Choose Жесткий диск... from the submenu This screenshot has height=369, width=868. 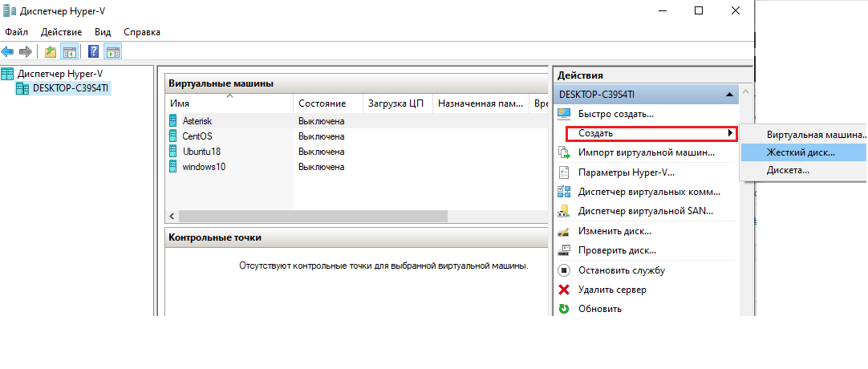[x=800, y=152]
